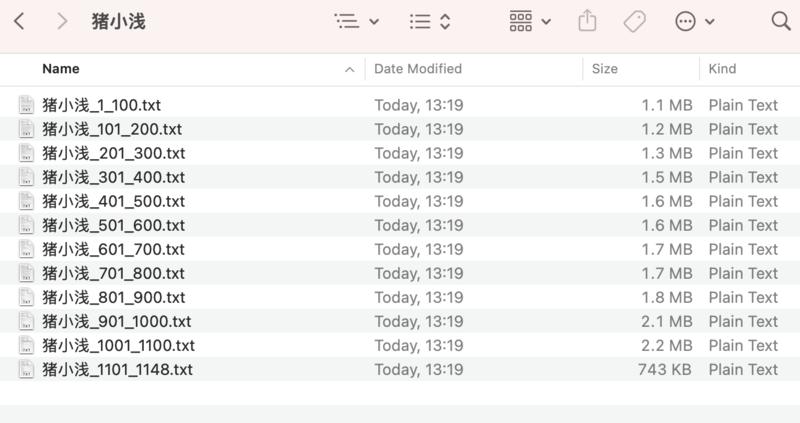The width and height of the screenshot is (800, 423).
Task: Click the forward navigation arrow
Action: coord(62,21)
